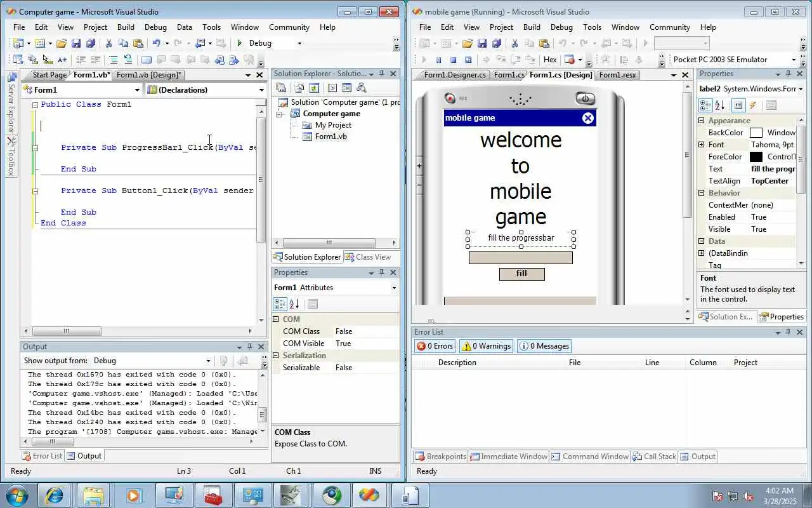Start debugging with green play arrow, Computer game
Image resolution: width=812 pixels, height=508 pixels.
pos(239,43)
